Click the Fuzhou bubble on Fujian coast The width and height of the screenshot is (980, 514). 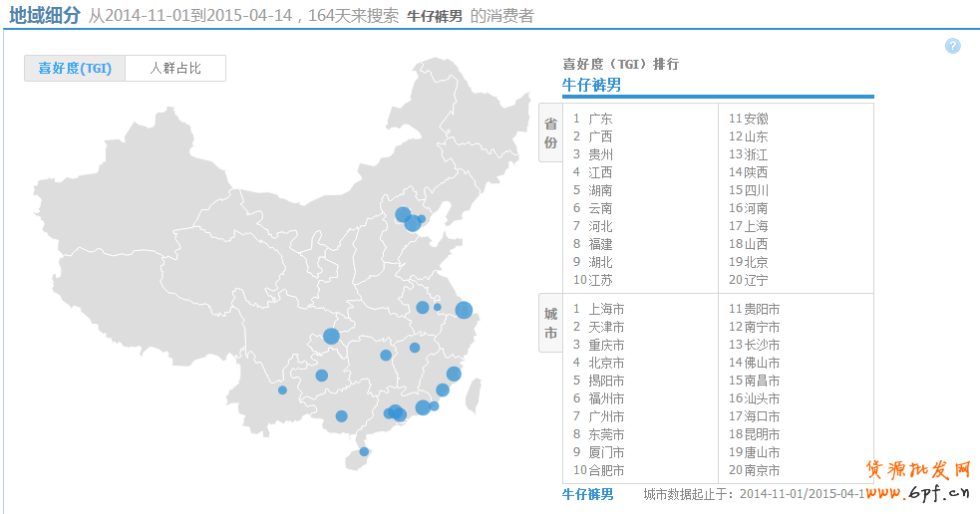[x=454, y=374]
